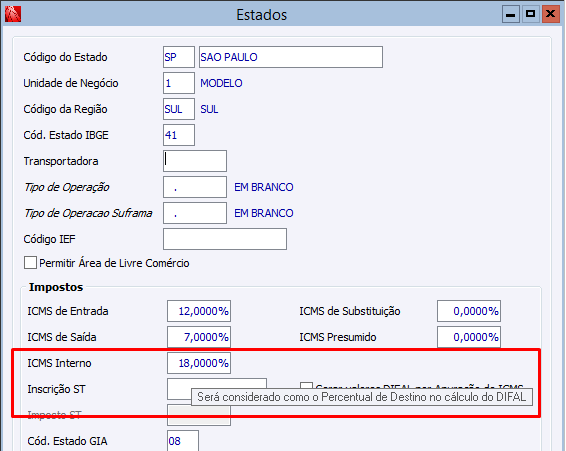This screenshot has height=451, width=566.
Task: Maximize the Estados window
Action: tap(530, 14)
